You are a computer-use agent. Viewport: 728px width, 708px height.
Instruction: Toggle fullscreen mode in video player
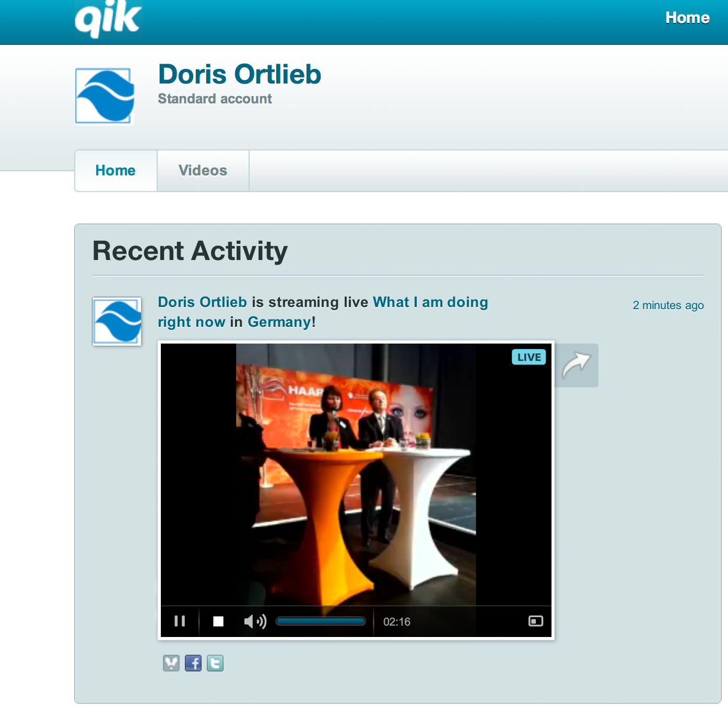pos(536,621)
